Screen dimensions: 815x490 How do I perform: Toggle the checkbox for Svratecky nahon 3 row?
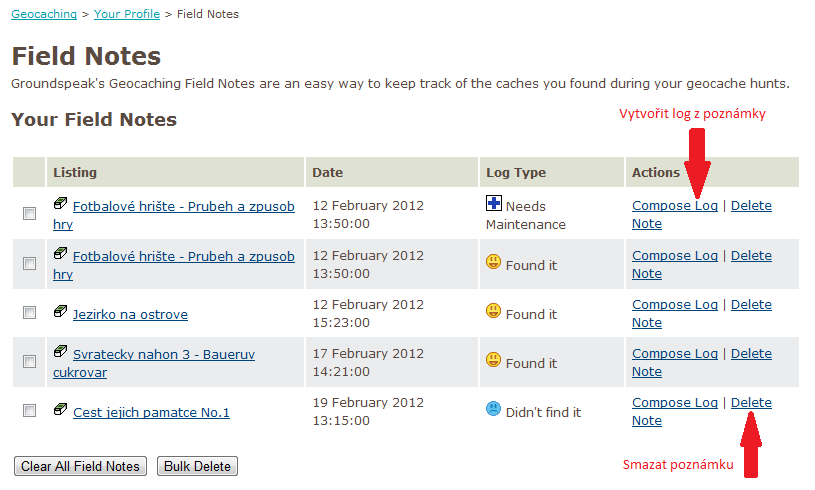click(30, 362)
